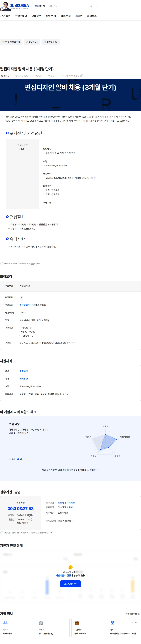Open 지도보기 in the 위치 card
Screen dimensions: 141x644
[135, 622]
